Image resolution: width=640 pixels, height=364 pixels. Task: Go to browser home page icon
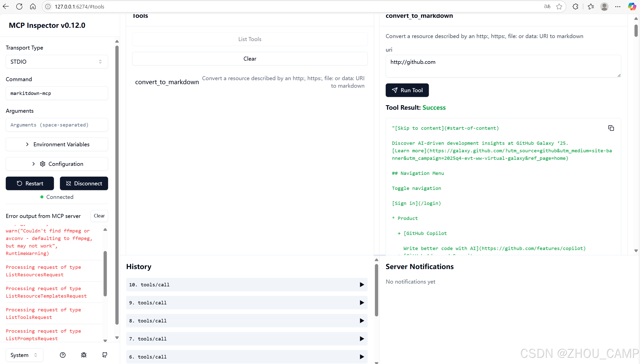click(x=33, y=7)
